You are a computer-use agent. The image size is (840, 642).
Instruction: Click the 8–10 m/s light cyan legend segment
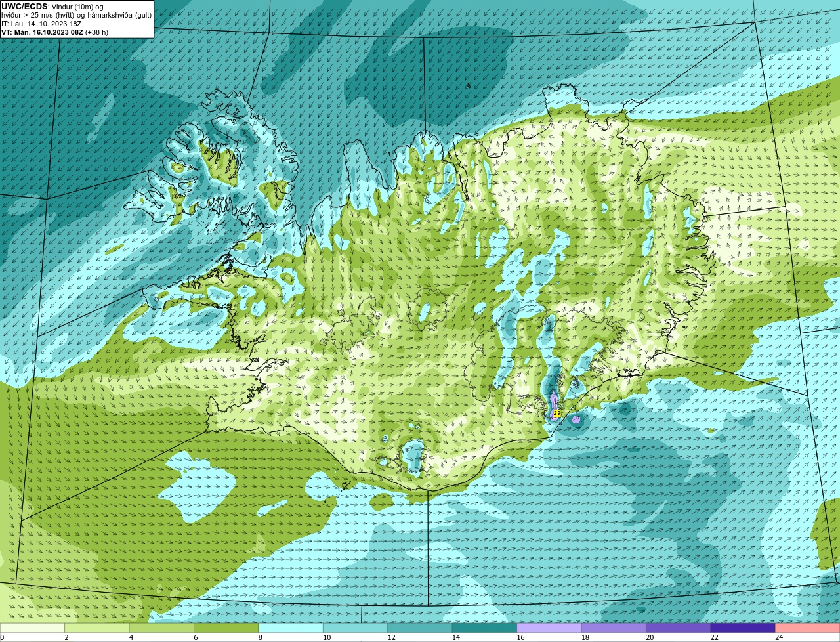(x=291, y=628)
